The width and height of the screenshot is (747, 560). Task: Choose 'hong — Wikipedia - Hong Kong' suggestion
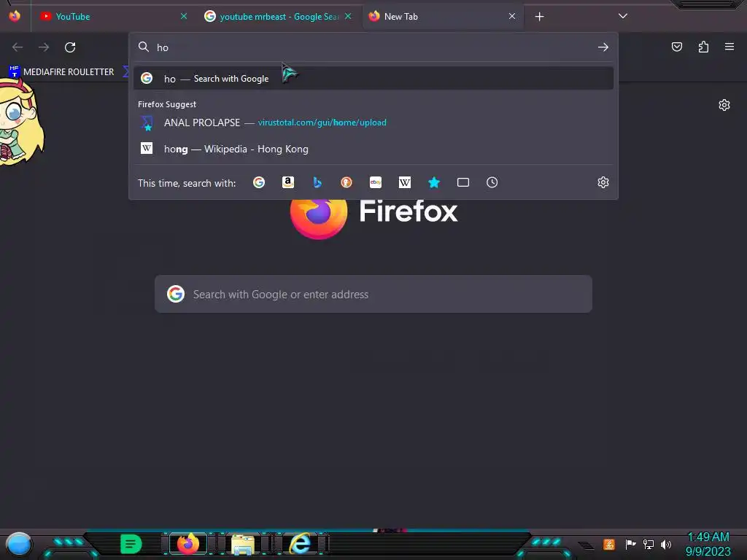tap(373, 149)
